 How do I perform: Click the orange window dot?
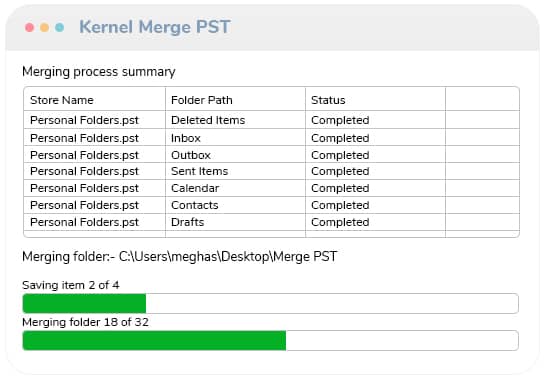pos(44,27)
